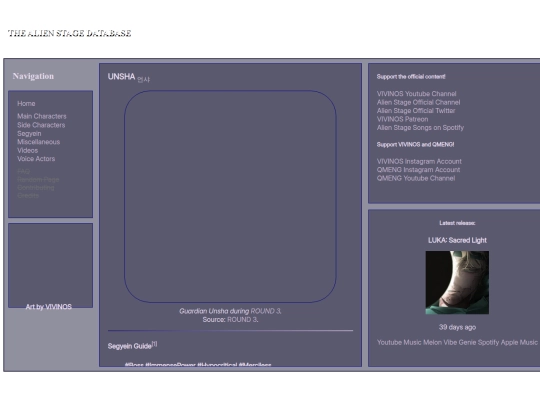The width and height of the screenshot is (540, 405).
Task: Visit VIVINOS Youtube Channel link
Action: pos(416,94)
